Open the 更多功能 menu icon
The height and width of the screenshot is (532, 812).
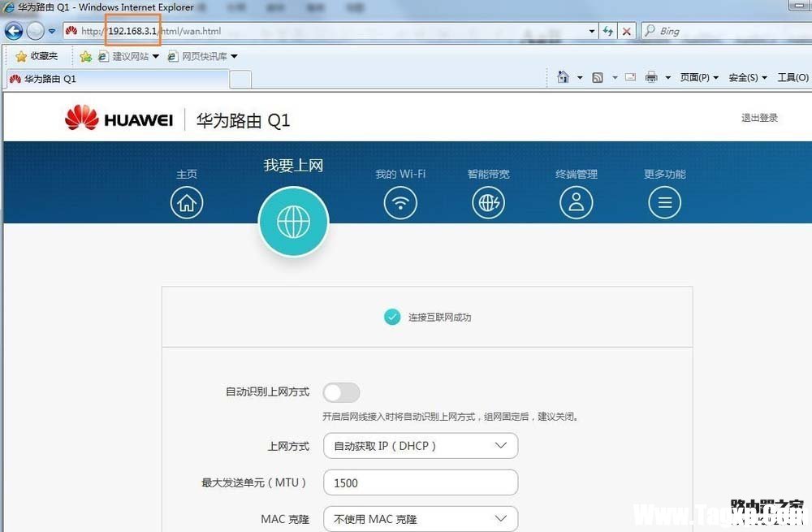point(664,202)
